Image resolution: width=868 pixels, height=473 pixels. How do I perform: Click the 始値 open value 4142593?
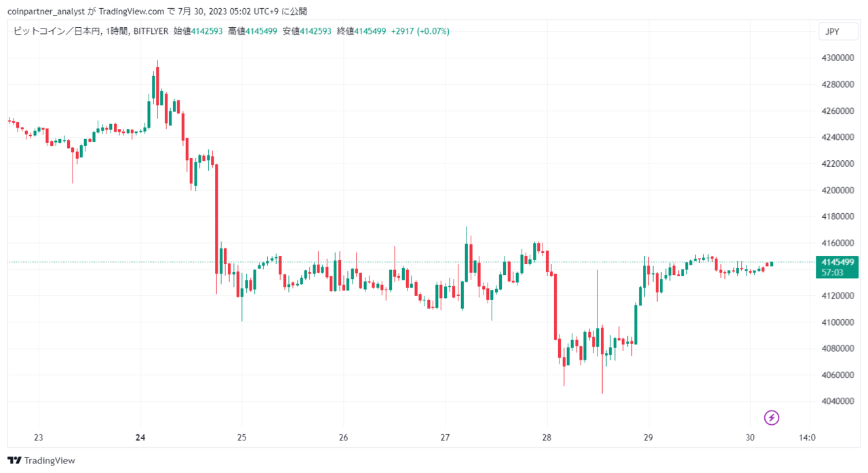(x=207, y=31)
